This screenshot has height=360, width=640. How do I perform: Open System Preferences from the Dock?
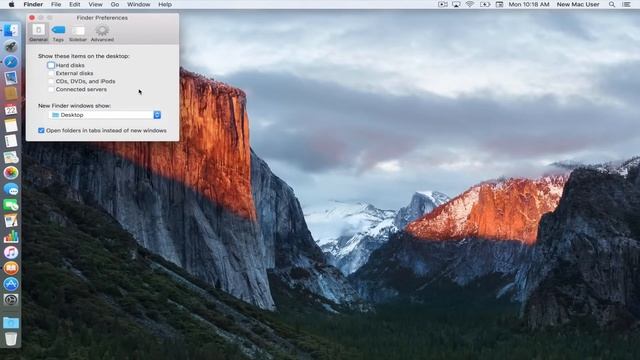click(11, 300)
